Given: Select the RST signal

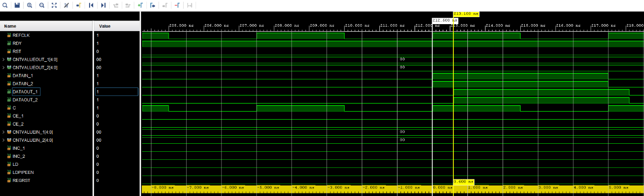Looking at the screenshot, I should (x=17, y=51).
